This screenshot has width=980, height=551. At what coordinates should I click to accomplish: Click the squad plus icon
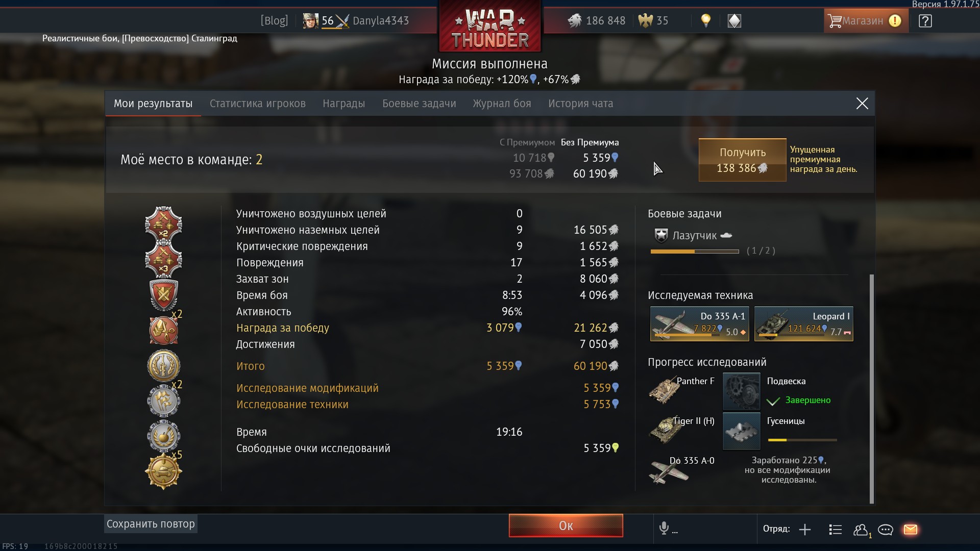[805, 530]
